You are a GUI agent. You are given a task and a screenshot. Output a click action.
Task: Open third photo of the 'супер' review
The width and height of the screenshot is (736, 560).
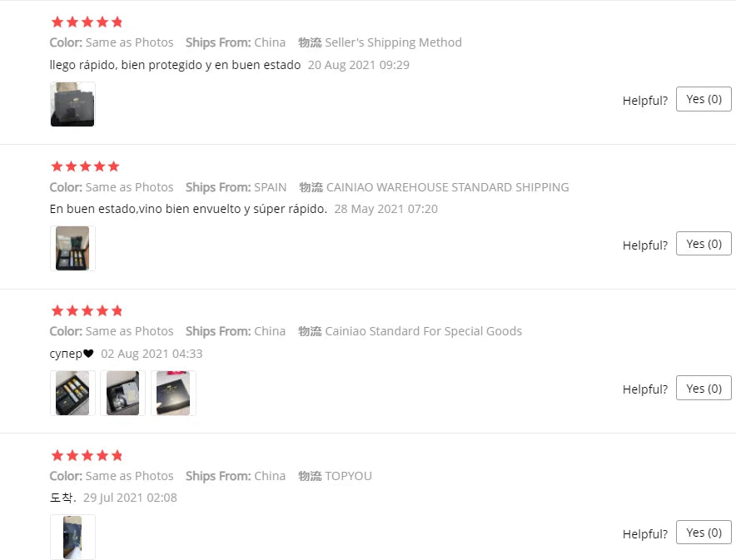pyautogui.click(x=173, y=393)
